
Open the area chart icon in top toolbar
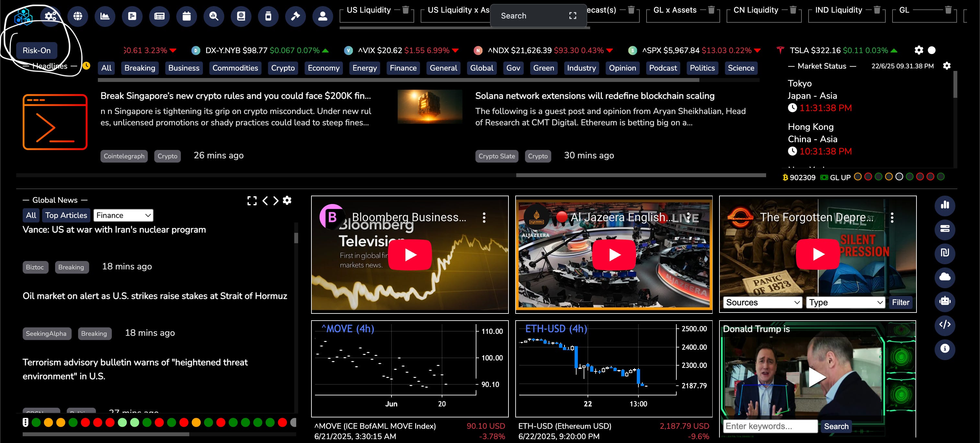105,16
